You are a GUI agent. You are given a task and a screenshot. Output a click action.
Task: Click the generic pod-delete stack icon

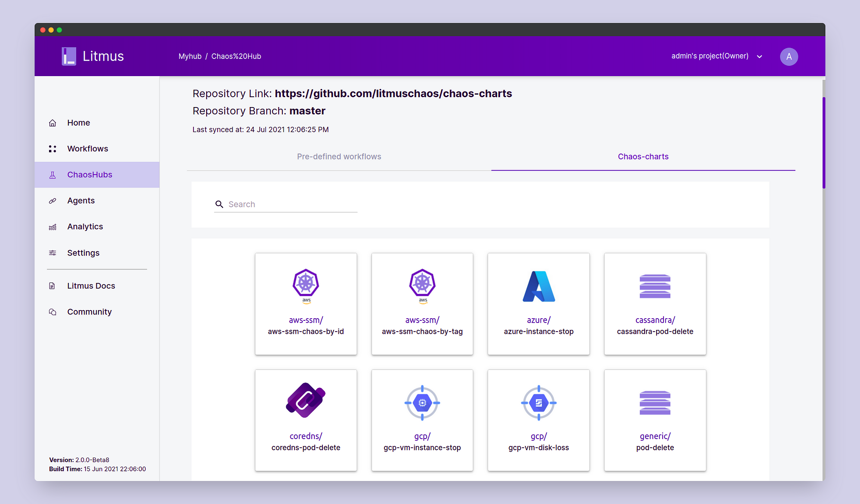click(x=655, y=403)
